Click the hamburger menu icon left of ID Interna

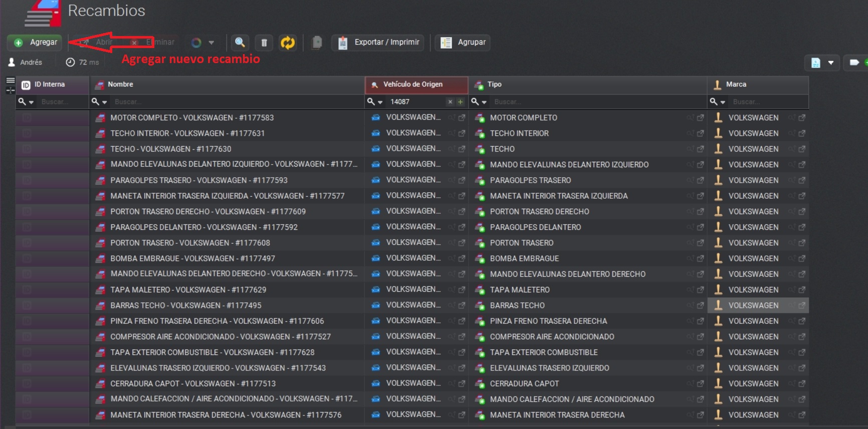click(10, 80)
